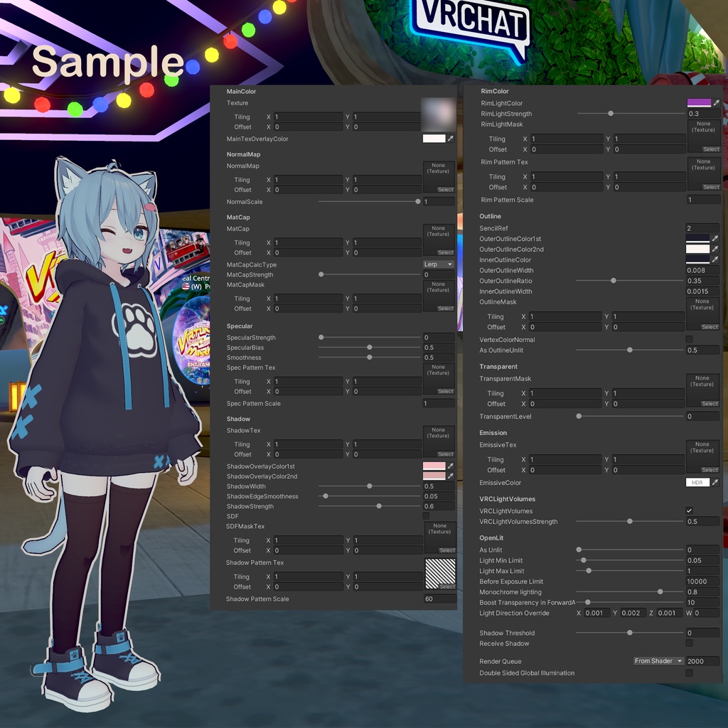Click eyedropper next to OuterOutlineColor2nd

click(x=715, y=249)
